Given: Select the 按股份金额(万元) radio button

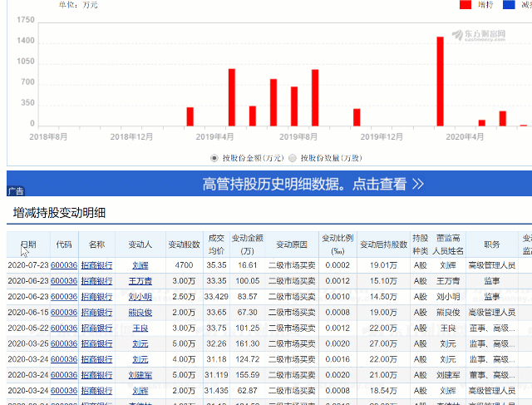Looking at the screenshot, I should click(x=214, y=158).
